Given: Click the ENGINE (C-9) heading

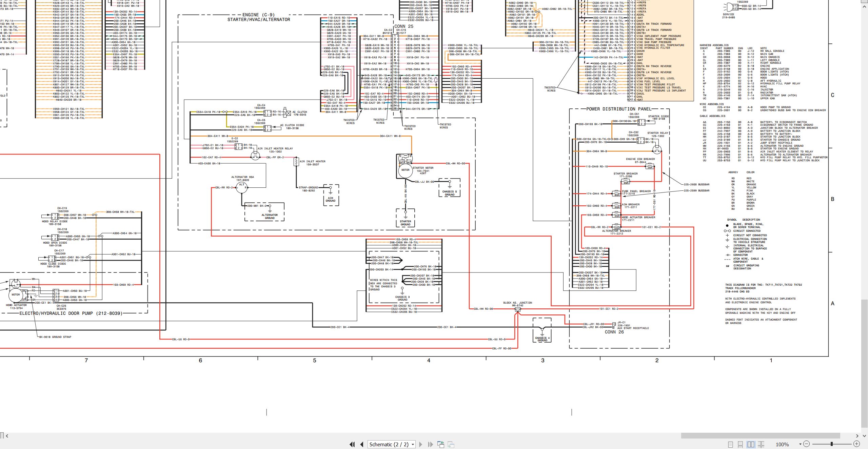Looking at the screenshot, I should [x=258, y=15].
